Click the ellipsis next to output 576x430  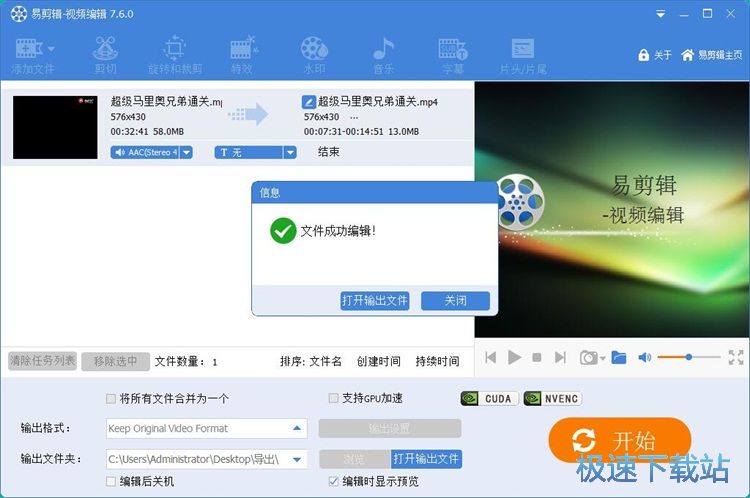pyautogui.click(x=354, y=117)
